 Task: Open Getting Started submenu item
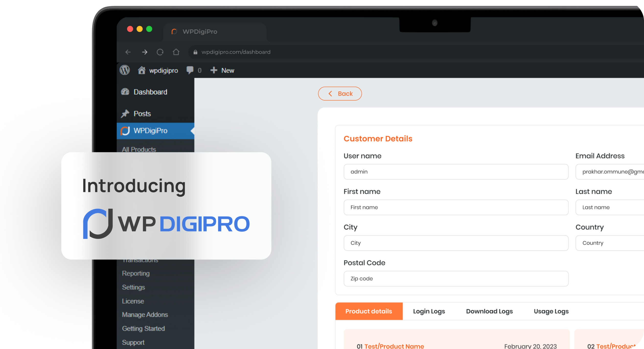click(143, 329)
